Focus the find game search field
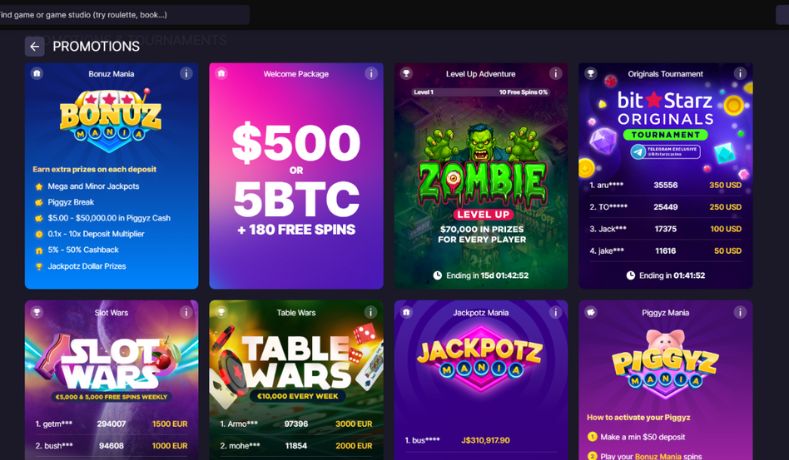Screen dimensions: 789x460 (125, 15)
